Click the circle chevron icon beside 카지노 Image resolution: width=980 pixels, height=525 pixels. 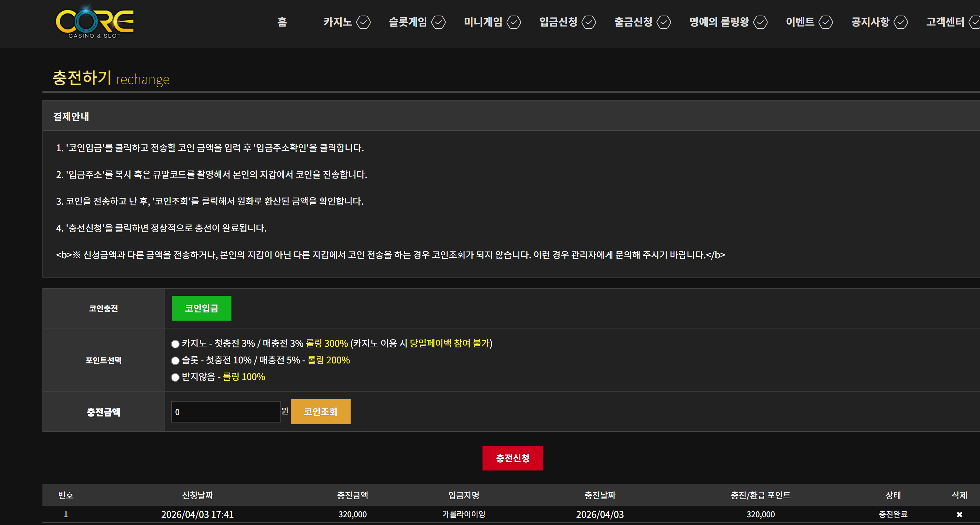[x=363, y=22]
